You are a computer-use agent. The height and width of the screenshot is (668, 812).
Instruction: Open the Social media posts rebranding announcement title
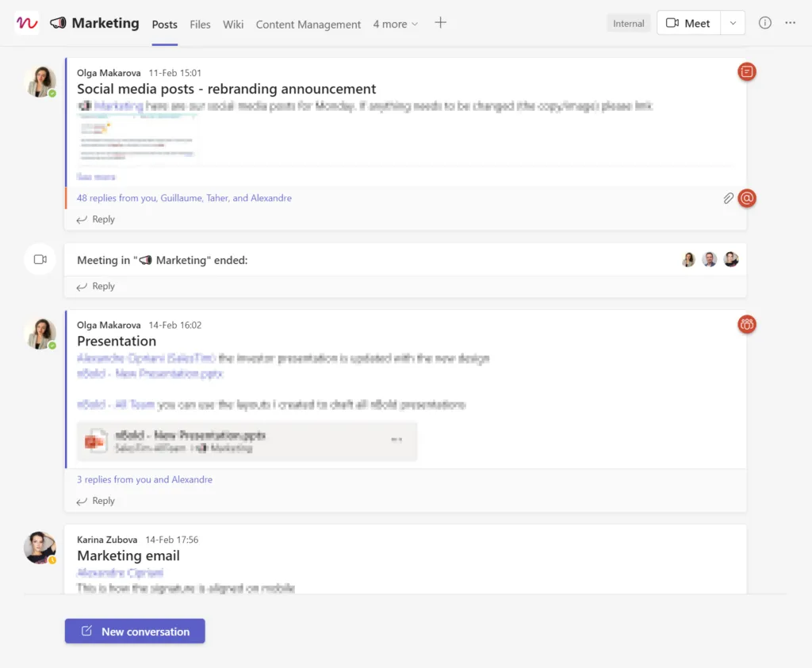tap(226, 89)
